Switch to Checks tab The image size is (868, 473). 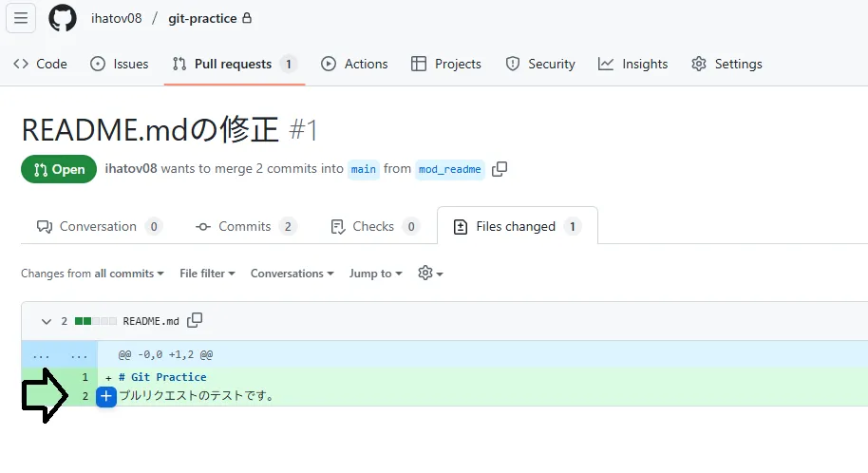[x=375, y=227]
